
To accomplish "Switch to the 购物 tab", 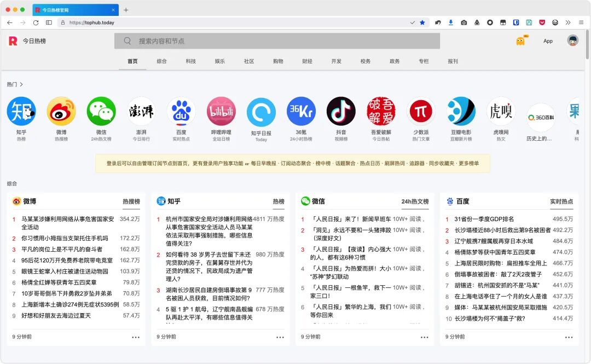I will pos(278,61).
